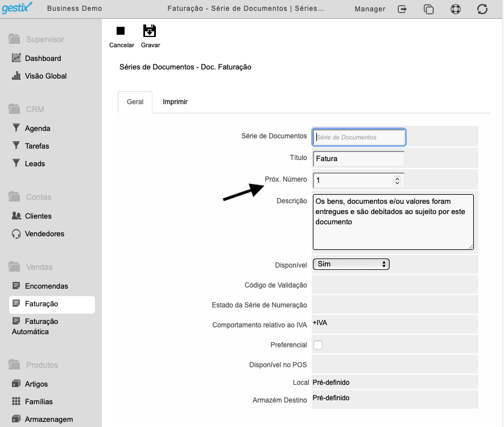Click the Vendas folder icon
Image resolution: width=504 pixels, height=427 pixels.
[14, 267]
